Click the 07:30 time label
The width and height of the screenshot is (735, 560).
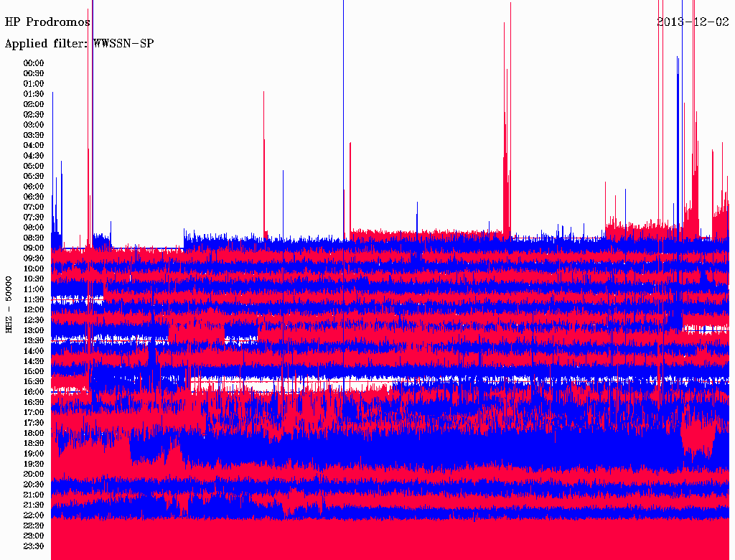34,217
